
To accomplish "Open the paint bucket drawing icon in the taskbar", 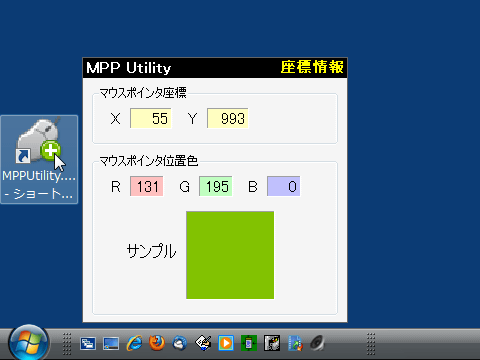I will pyautogui.click(x=203, y=343).
